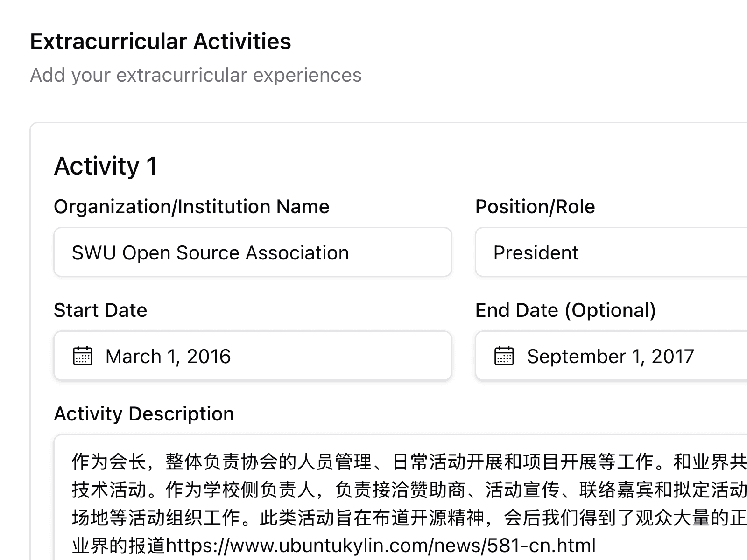This screenshot has height=560, width=747.
Task: Click the Activity Description label
Action: (x=144, y=413)
